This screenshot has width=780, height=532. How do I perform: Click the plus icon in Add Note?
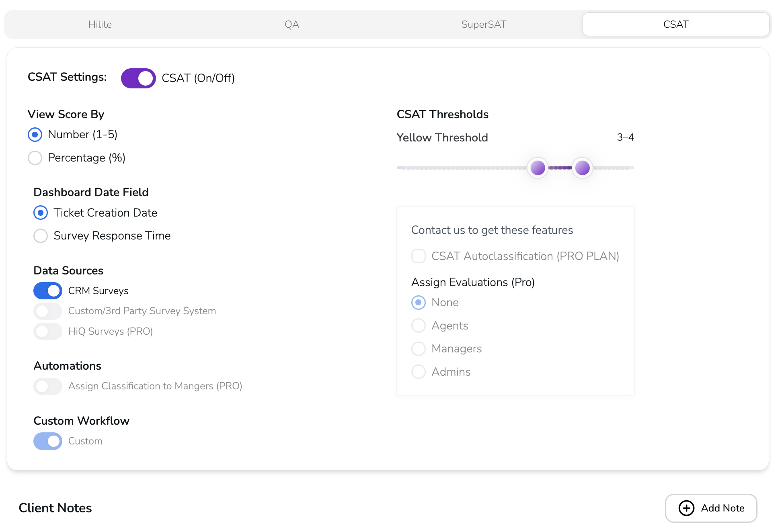686,508
